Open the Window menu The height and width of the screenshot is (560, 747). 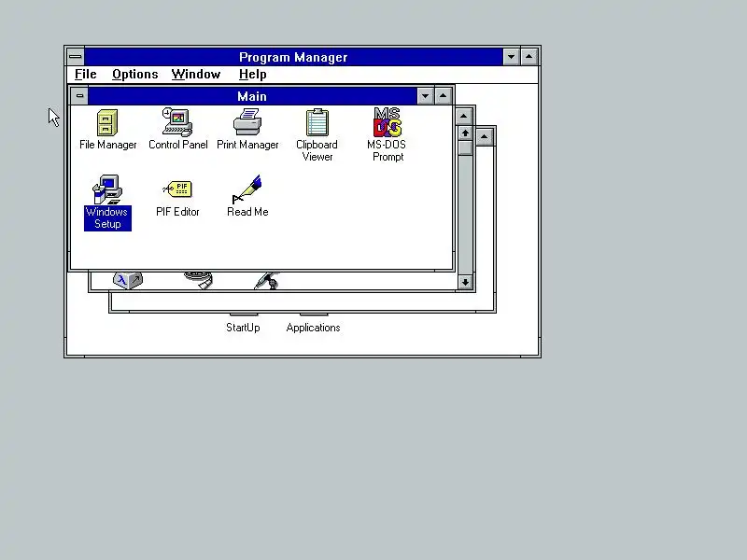196,75
